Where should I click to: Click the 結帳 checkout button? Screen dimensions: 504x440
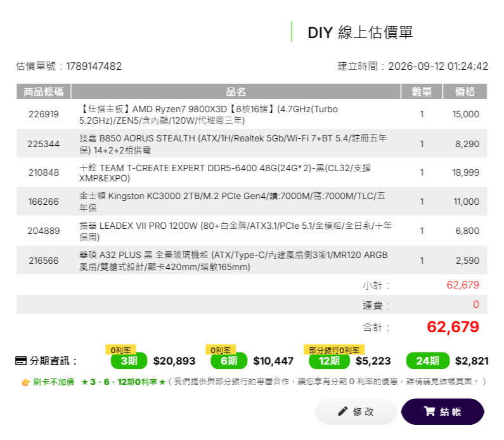(443, 411)
